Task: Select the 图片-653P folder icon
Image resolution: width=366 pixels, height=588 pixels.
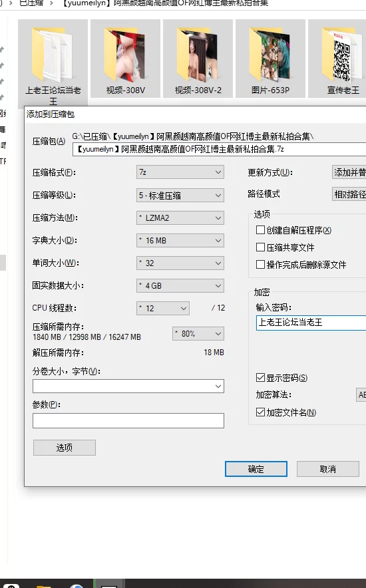Action: 270,53
